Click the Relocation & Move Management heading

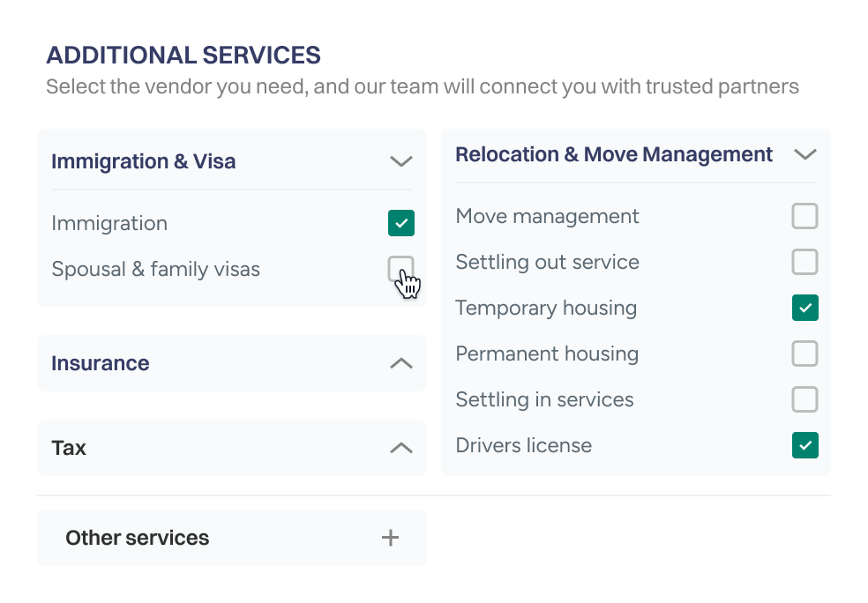coord(614,154)
